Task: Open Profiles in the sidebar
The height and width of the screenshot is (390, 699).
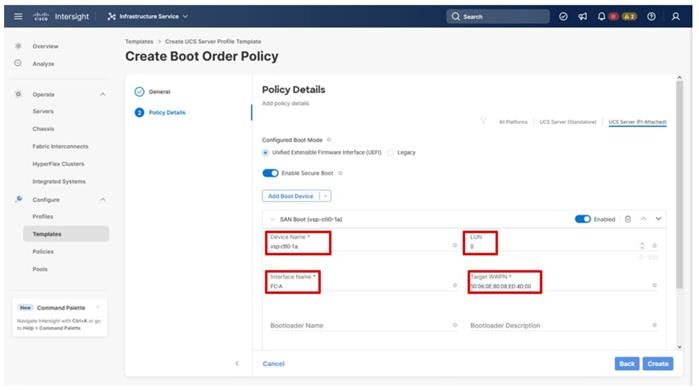Action: click(43, 216)
